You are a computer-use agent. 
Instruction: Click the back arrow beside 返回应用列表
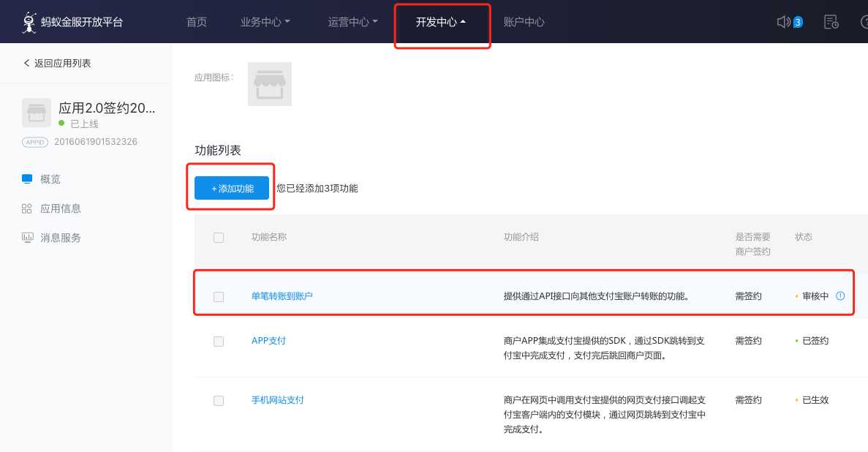coord(26,63)
